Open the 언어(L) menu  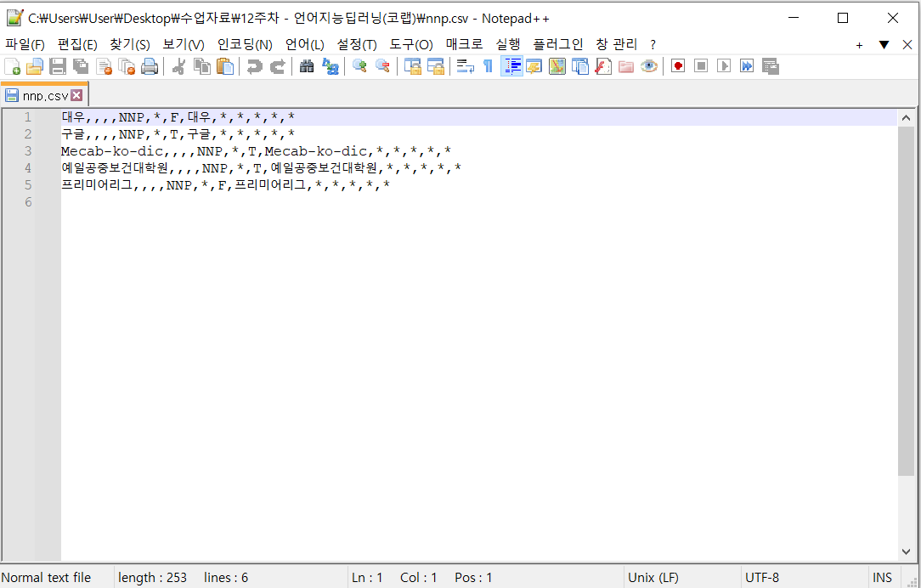pyautogui.click(x=305, y=45)
